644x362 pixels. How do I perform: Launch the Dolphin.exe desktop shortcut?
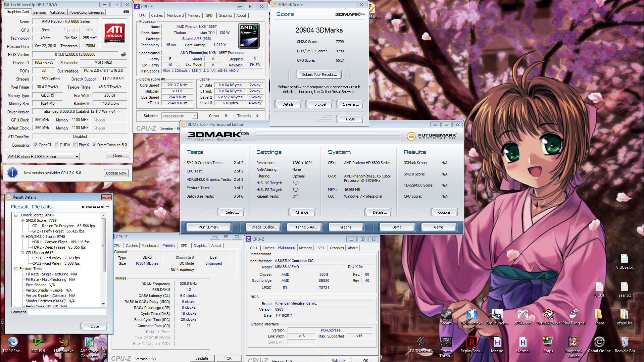coord(472,317)
